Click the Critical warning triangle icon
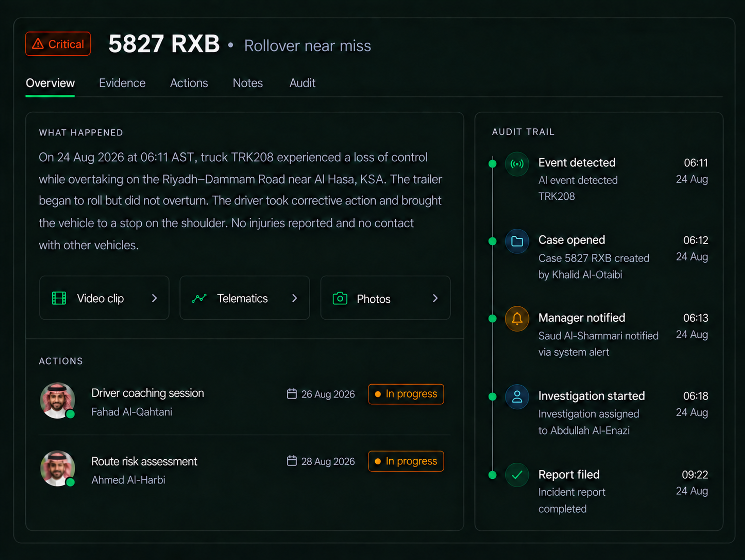This screenshot has width=745, height=560. coord(38,44)
